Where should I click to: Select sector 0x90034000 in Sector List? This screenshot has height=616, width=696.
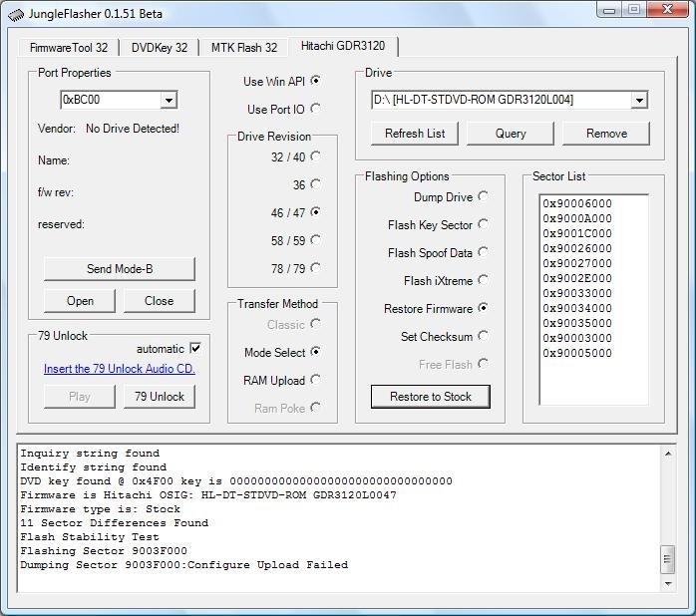[577, 308]
